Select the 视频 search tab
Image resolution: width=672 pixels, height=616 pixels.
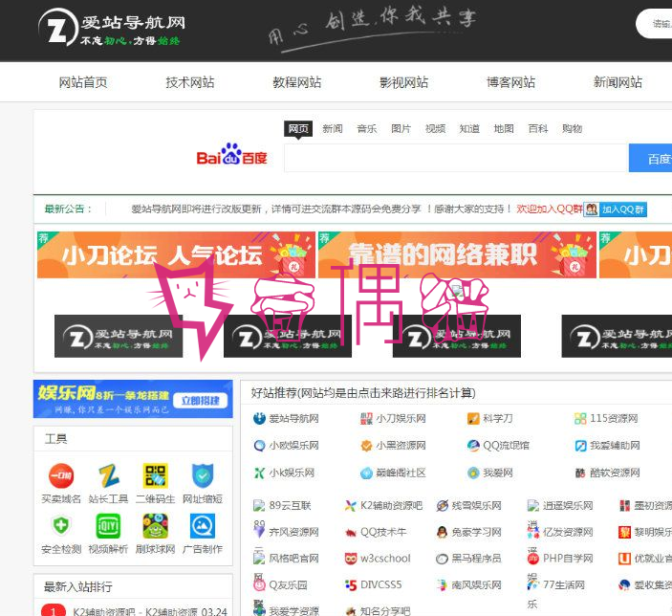(436, 129)
